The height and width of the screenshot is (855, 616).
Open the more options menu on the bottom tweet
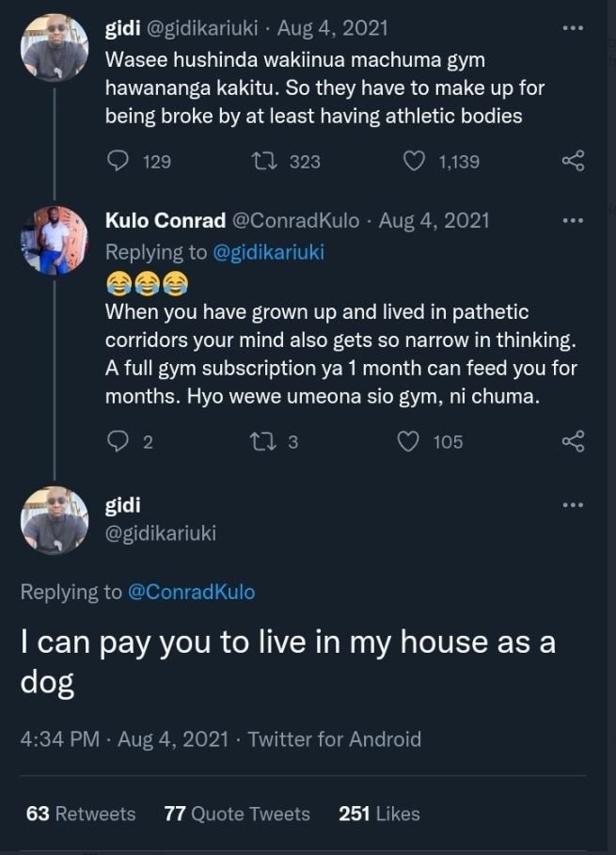pyautogui.click(x=571, y=504)
